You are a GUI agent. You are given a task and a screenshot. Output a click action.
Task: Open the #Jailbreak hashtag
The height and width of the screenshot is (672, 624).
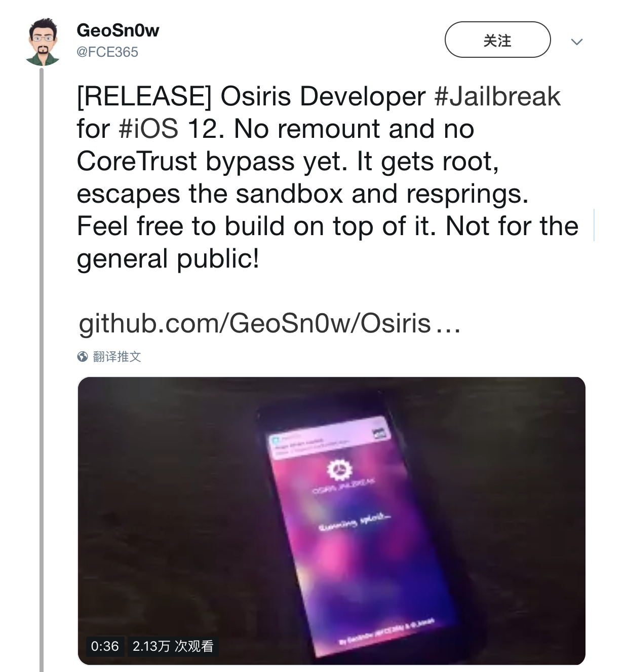497,97
